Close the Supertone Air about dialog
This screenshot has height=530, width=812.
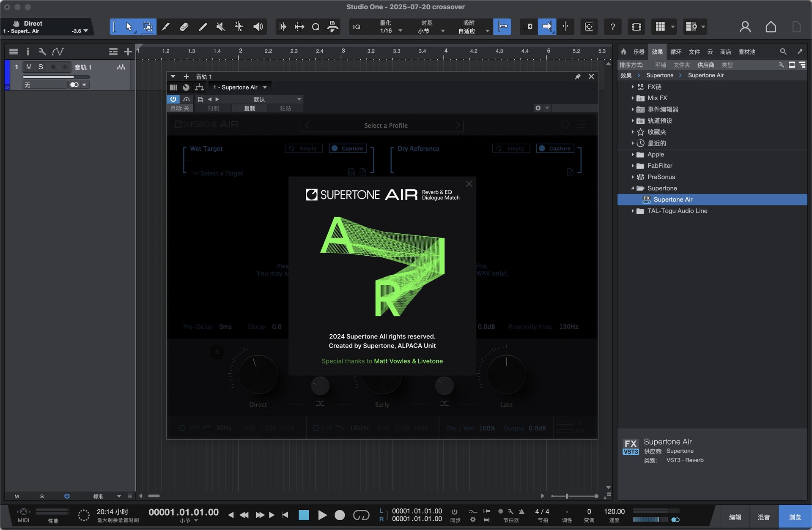469,184
